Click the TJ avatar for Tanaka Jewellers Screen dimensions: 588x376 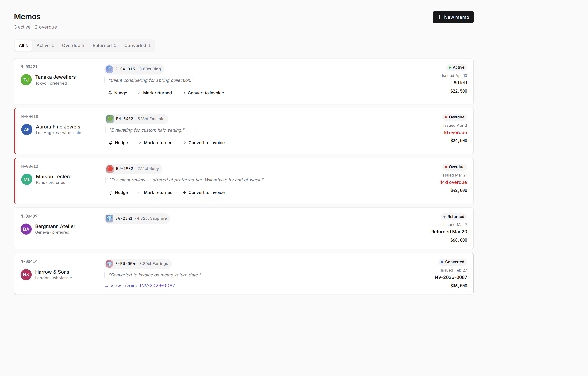[x=26, y=80]
